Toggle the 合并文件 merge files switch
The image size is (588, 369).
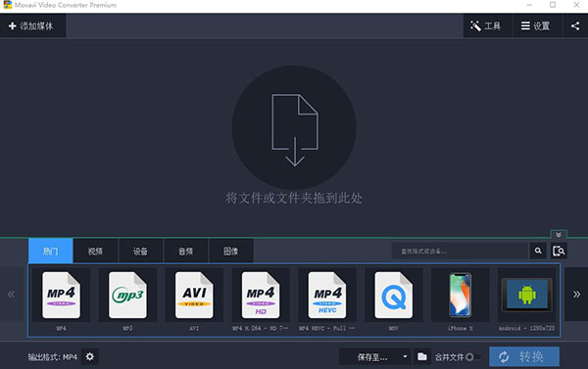coord(472,357)
